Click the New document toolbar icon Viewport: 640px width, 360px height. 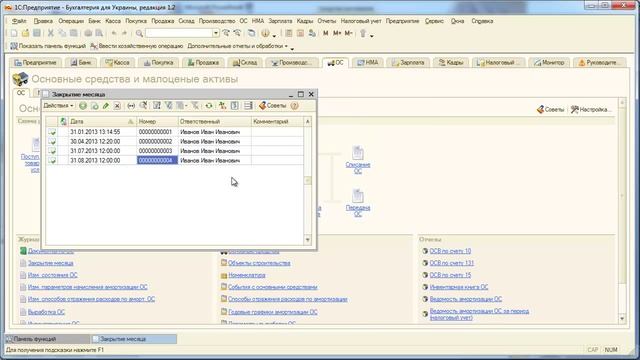click(x=14, y=33)
